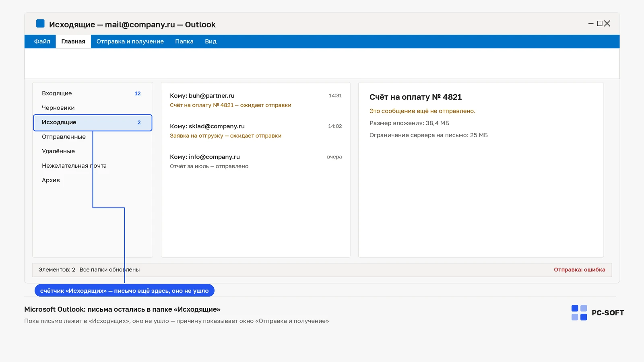This screenshot has width=644, height=362.
Task: Click the вчера message date
Action: pyautogui.click(x=334, y=157)
